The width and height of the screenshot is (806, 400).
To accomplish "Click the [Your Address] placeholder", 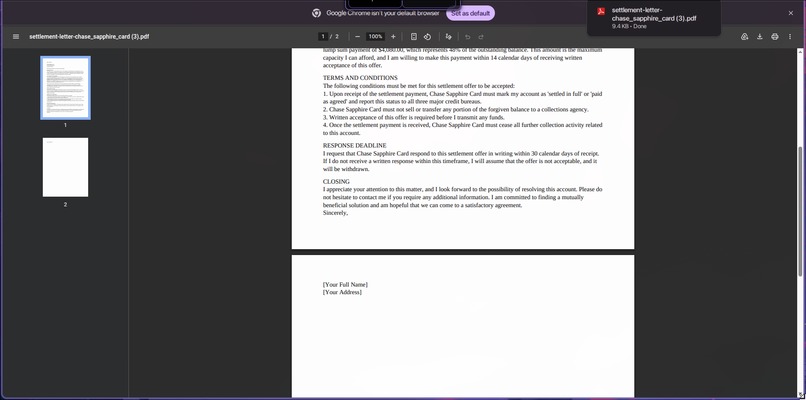I will pyautogui.click(x=342, y=292).
